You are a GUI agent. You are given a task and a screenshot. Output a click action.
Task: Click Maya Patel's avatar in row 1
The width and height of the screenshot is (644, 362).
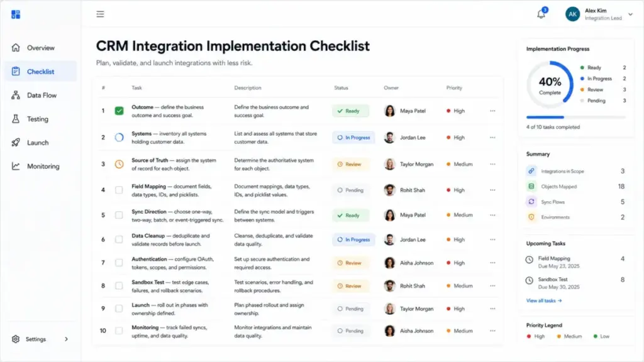pos(389,111)
